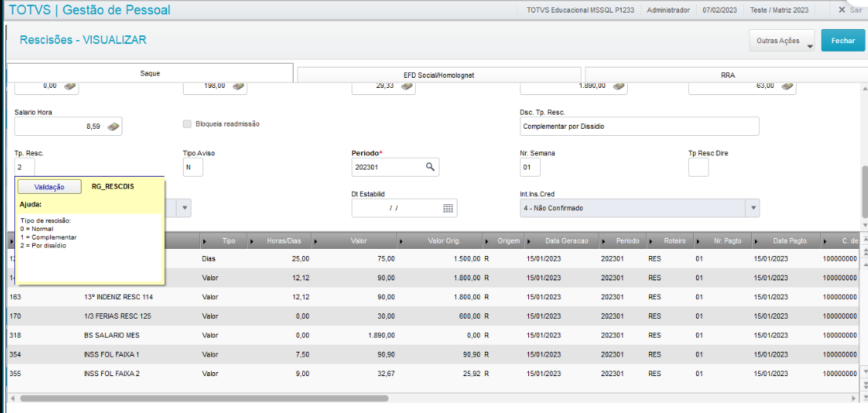Click the money icon beside the first 0,00 field
The width and height of the screenshot is (868, 413).
pos(71,86)
